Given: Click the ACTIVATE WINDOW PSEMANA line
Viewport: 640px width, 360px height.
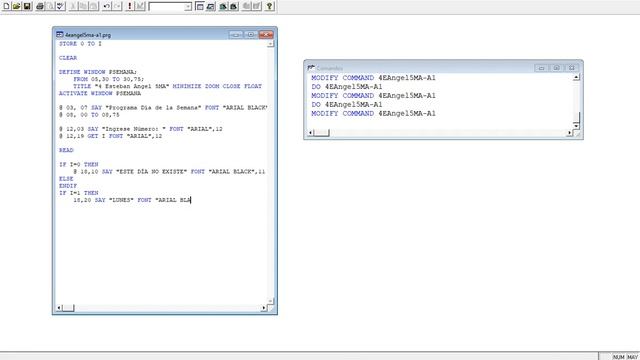Looking at the screenshot, I should click(x=100, y=93).
